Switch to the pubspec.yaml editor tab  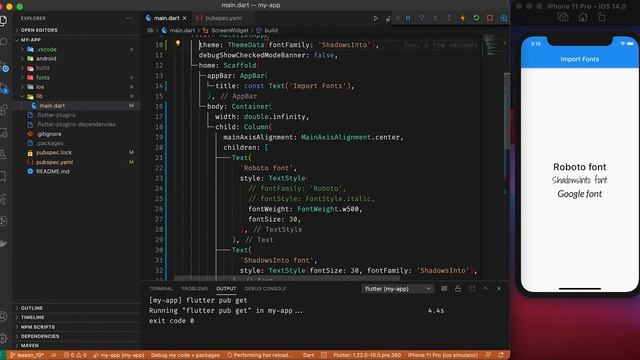(223, 18)
